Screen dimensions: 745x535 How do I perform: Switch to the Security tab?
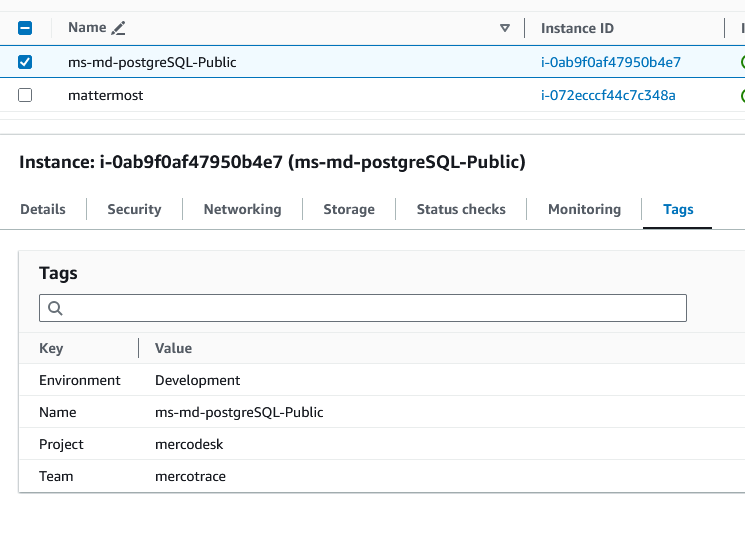(134, 210)
